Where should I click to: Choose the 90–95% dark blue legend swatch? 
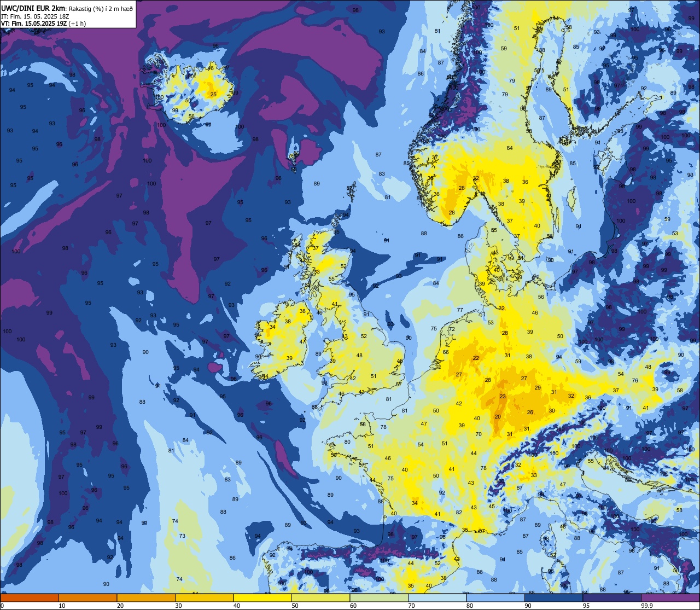(x=553, y=597)
